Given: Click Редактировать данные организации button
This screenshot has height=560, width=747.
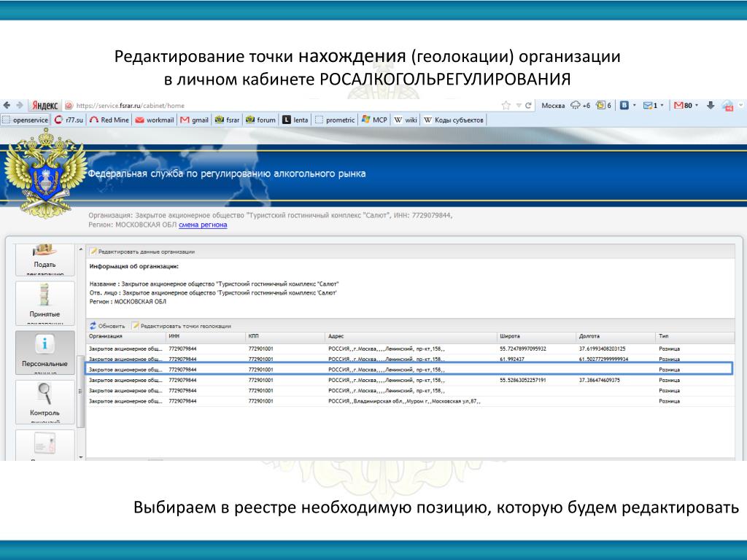Looking at the screenshot, I should pyautogui.click(x=142, y=252).
